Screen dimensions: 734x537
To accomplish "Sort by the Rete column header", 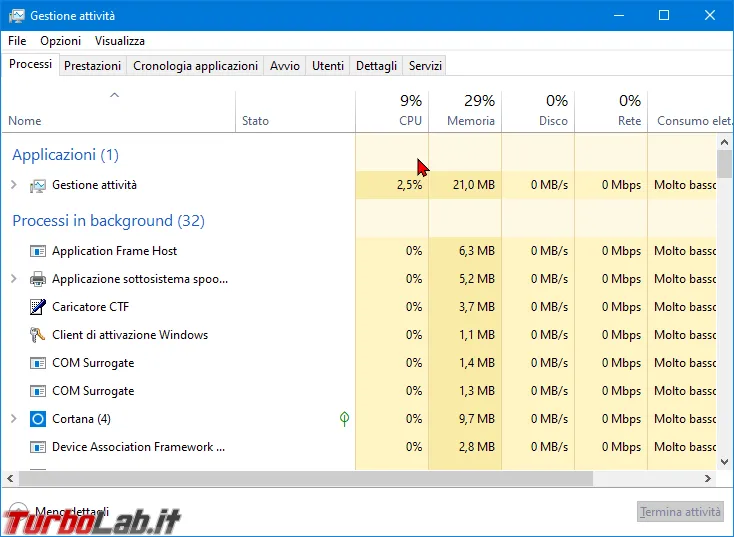I will click(x=611, y=111).
